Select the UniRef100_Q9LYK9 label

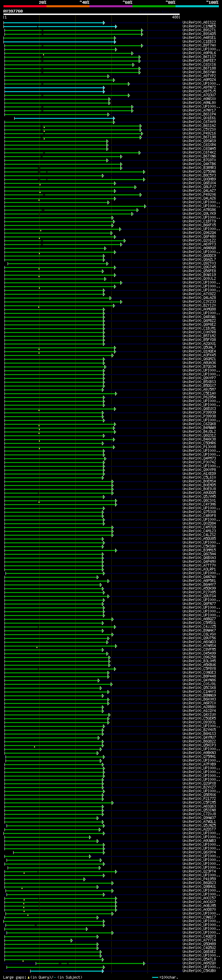[x=199, y=214]
